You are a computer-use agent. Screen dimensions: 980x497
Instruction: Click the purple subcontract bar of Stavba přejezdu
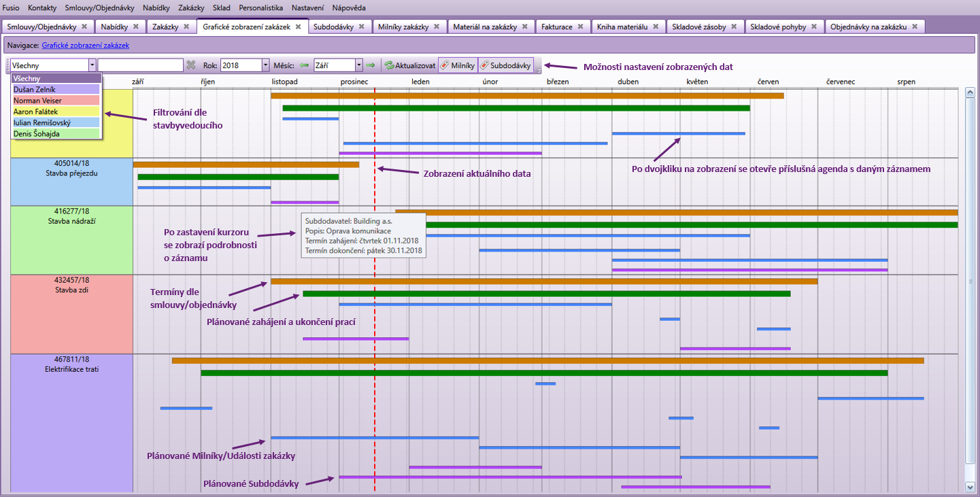305,202
